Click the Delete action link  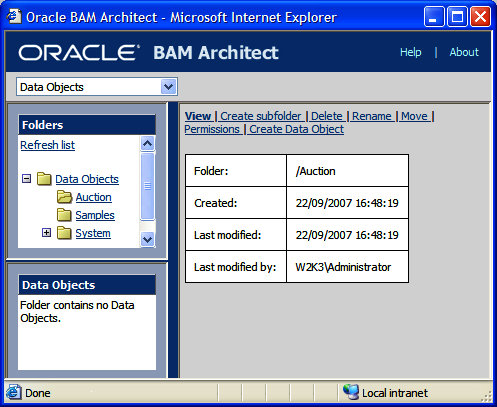pyautogui.click(x=327, y=116)
